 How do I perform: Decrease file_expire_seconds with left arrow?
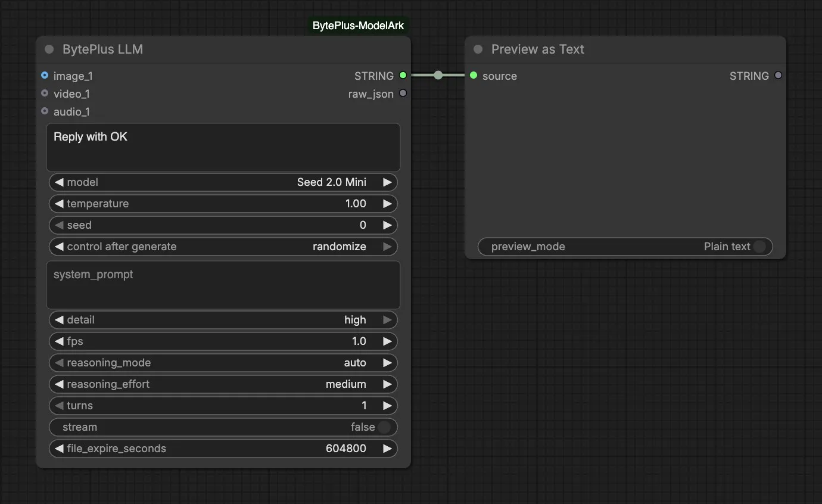click(59, 449)
